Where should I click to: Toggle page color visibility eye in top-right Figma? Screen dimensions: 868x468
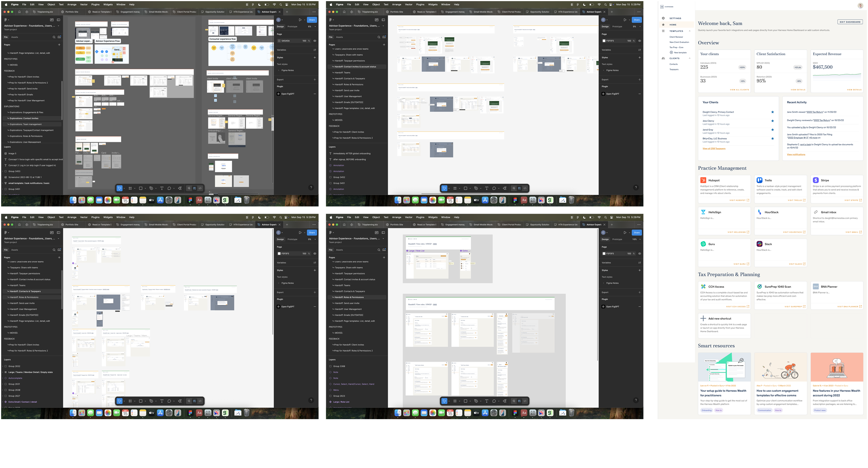[x=639, y=41]
